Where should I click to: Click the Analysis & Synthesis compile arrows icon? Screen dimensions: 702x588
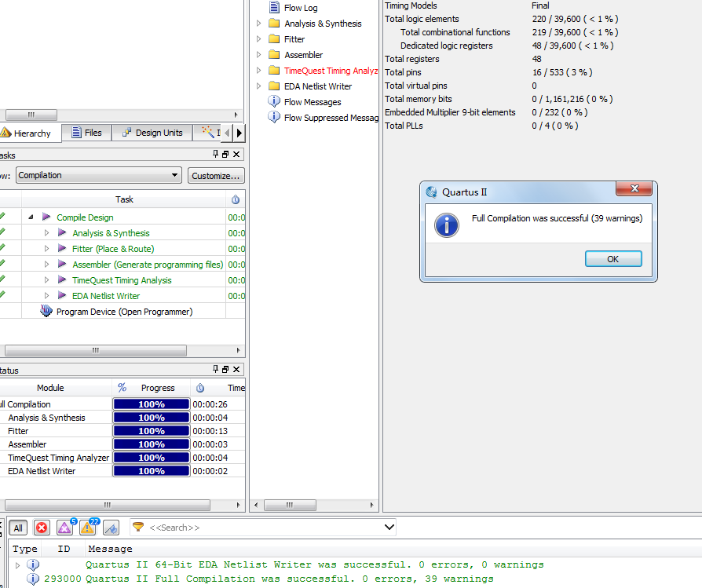coord(62,232)
